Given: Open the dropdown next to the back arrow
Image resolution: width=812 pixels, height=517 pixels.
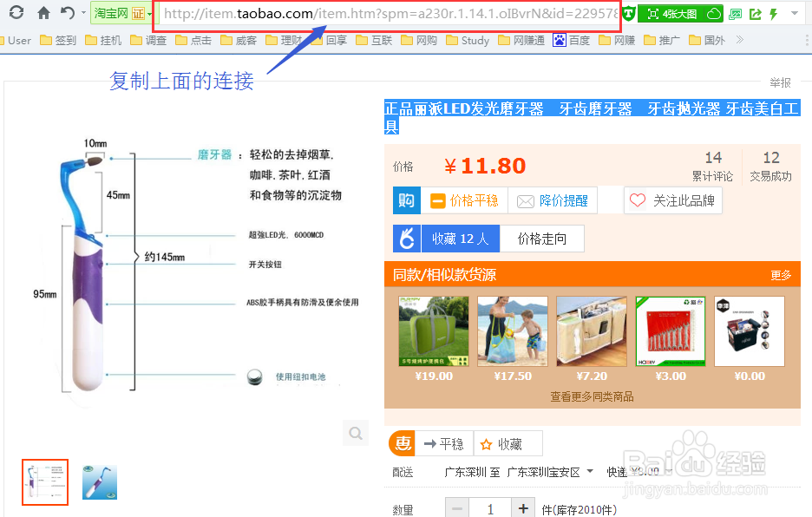Looking at the screenshot, I should pos(83,12).
